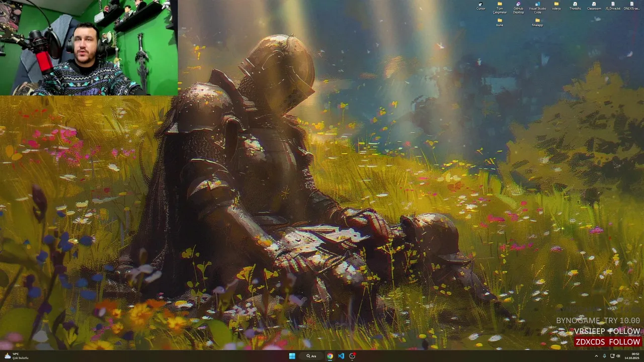Select the JS_Drive.txt file

click(613, 6)
